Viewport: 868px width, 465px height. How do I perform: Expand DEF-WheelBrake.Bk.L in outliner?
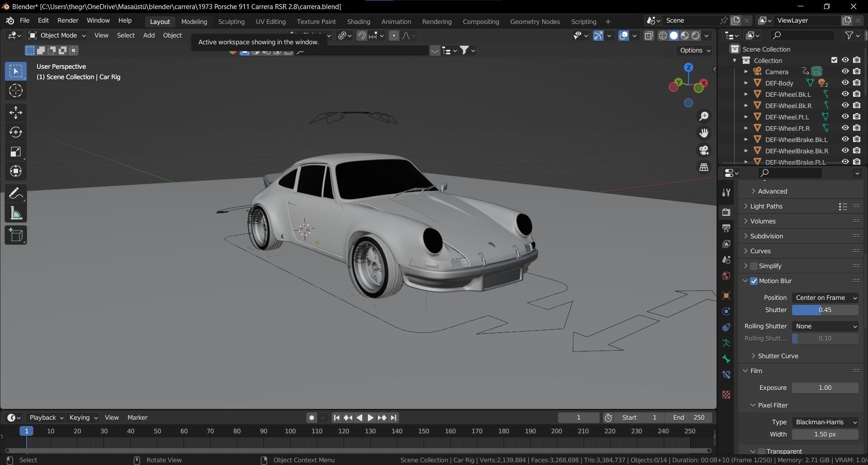click(746, 139)
